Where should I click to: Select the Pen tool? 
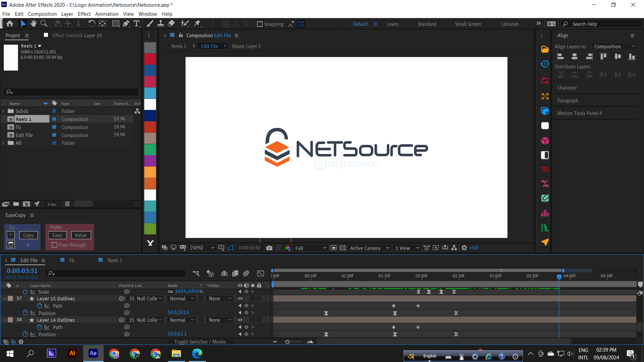click(126, 23)
